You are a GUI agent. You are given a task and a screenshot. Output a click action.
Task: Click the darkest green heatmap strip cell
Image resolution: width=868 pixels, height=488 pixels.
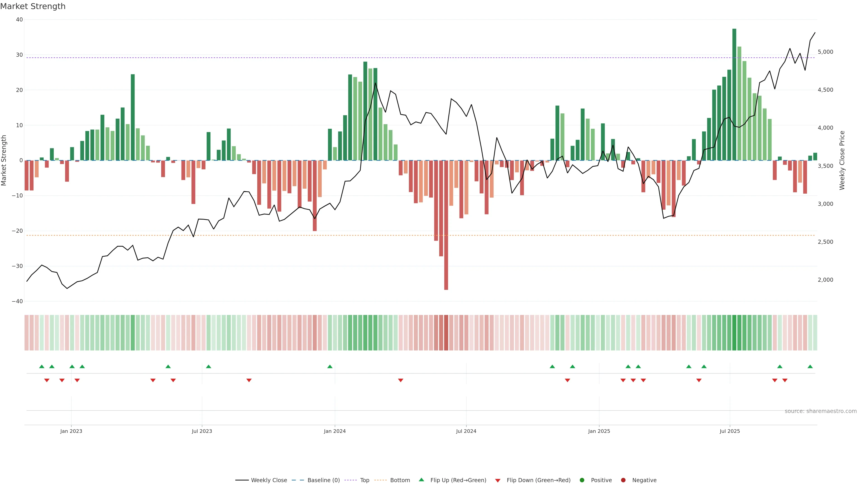[x=734, y=333]
